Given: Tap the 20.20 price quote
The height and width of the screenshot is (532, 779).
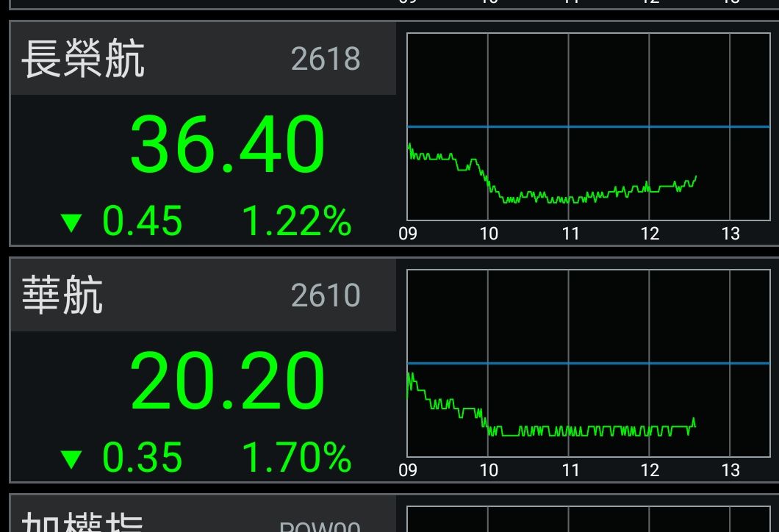Looking at the screenshot, I should (x=228, y=380).
